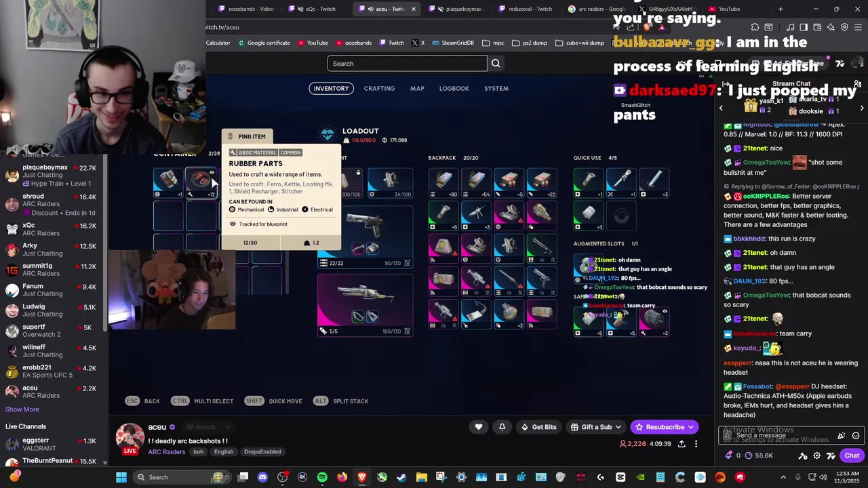The image size is (868, 488).
Task: Open a new browser tab with plus
Action: pos(781,9)
